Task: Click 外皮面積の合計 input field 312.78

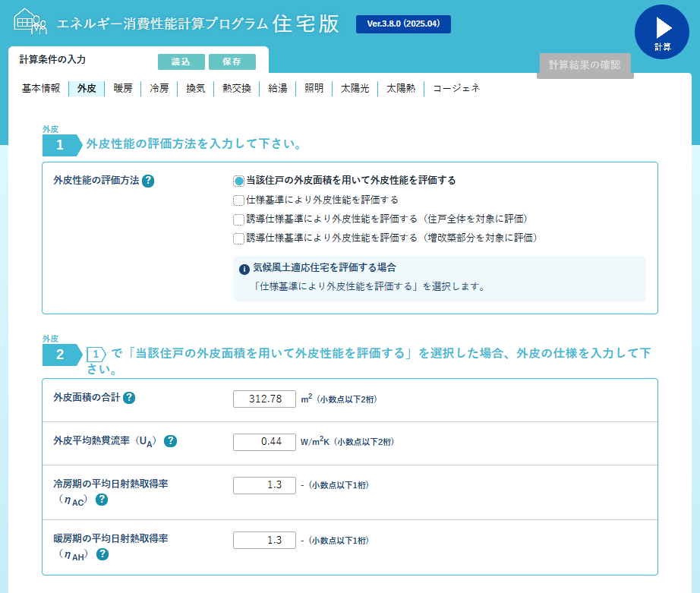Action: [264, 399]
